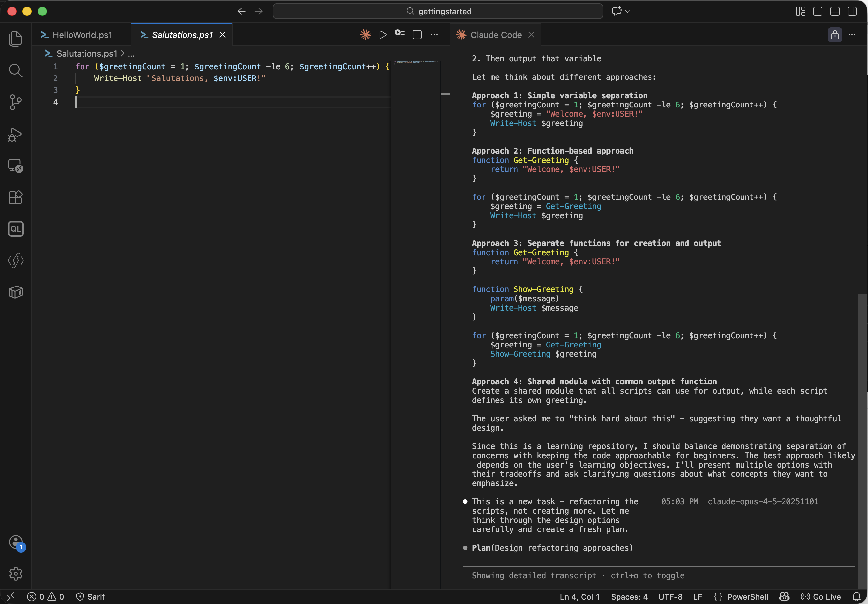Open the Search view
The image size is (868, 604).
(16, 71)
